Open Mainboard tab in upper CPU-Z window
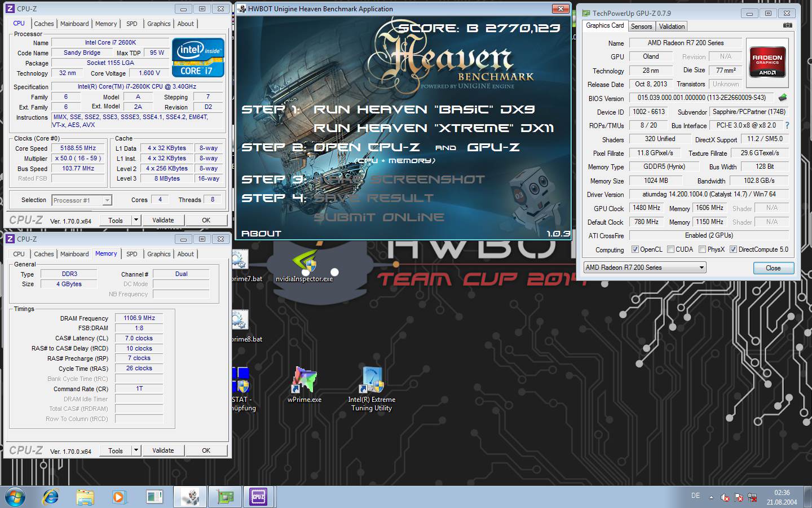Image resolution: width=812 pixels, height=508 pixels. click(74, 24)
